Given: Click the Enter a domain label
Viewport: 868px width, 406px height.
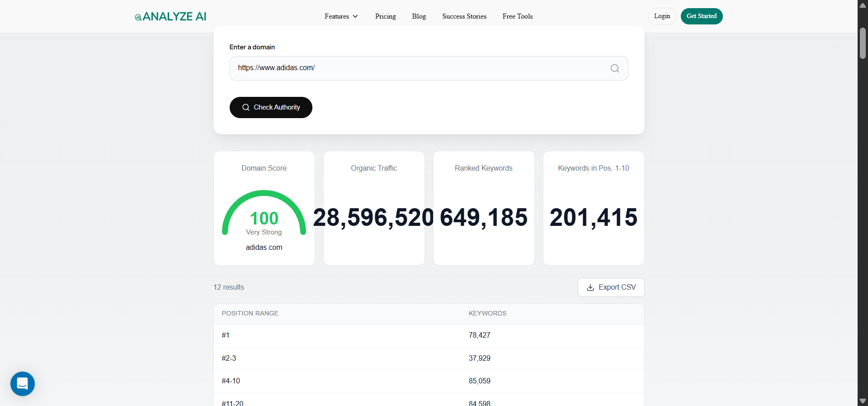Looking at the screenshot, I should coord(252,47).
